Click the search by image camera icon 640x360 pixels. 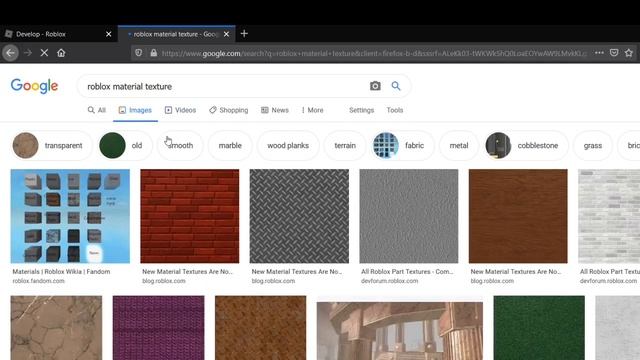tap(375, 86)
